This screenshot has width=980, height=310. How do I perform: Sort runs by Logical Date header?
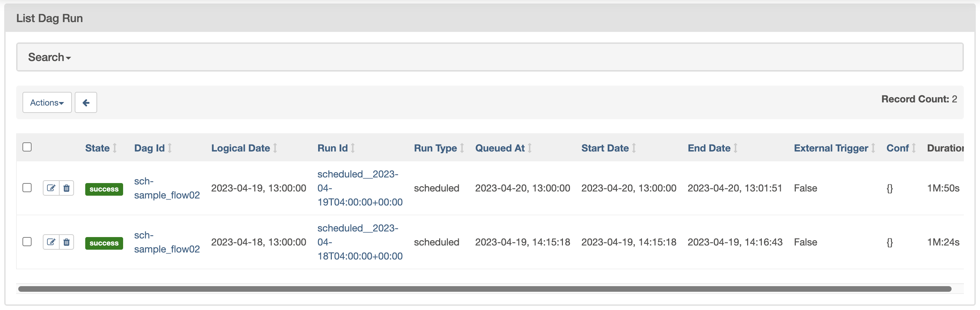point(240,148)
